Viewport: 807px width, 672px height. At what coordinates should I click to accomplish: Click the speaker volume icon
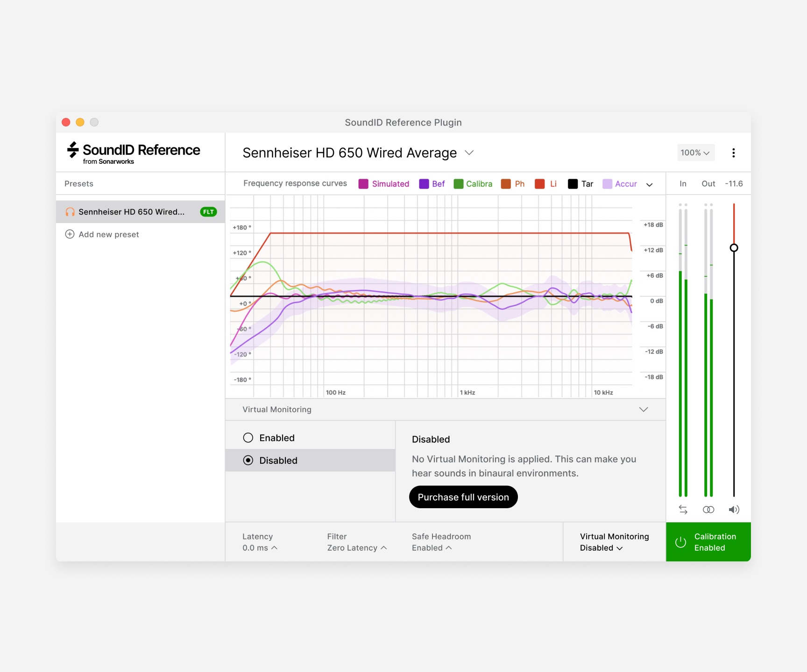click(x=734, y=509)
